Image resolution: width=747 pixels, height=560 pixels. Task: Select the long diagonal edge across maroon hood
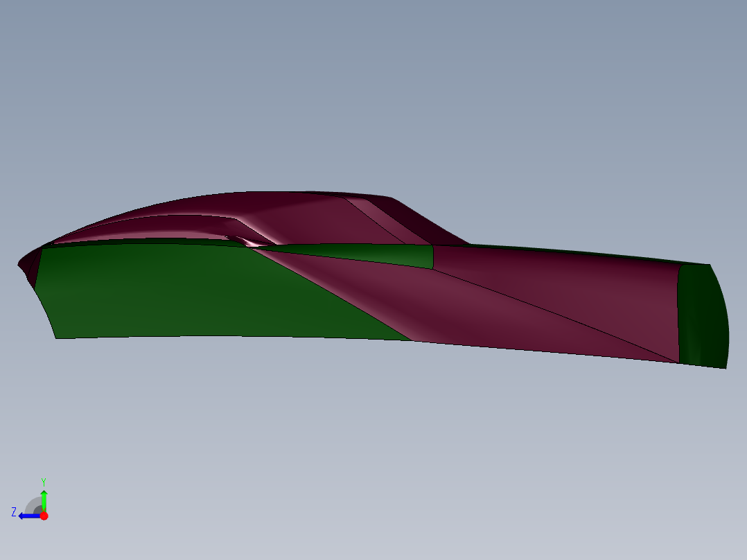(x=556, y=315)
